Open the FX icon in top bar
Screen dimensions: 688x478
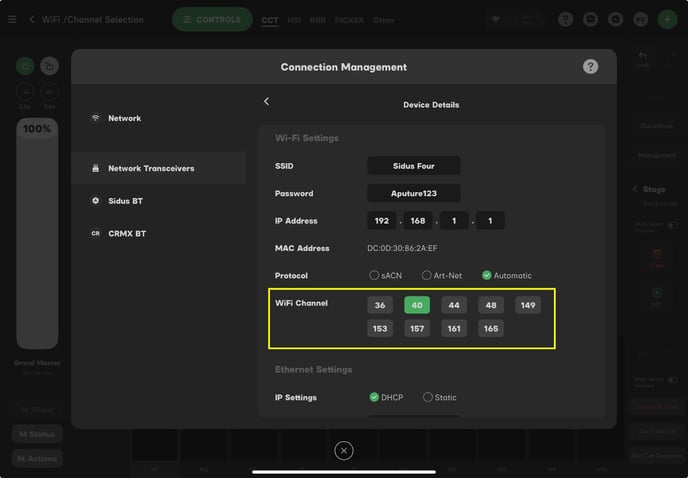click(x=641, y=19)
